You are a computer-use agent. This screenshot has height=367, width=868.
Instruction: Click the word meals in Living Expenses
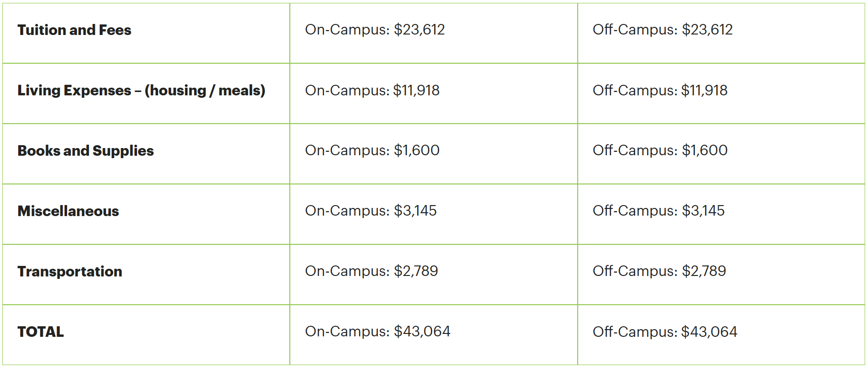click(x=241, y=91)
